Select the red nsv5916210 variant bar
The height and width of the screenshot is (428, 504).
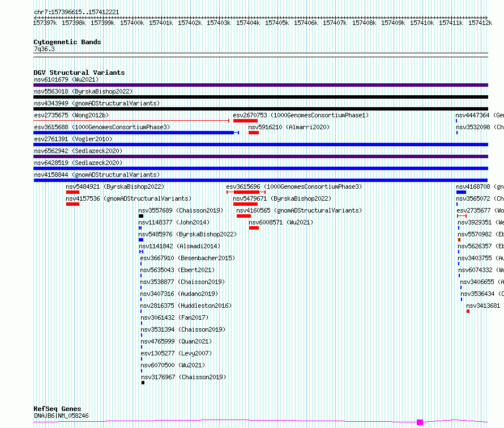254,133
